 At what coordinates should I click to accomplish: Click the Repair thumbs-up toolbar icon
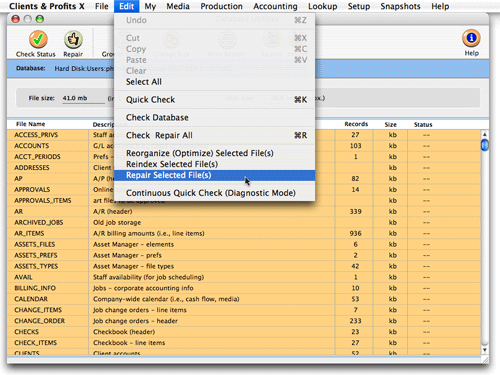pyautogui.click(x=73, y=39)
